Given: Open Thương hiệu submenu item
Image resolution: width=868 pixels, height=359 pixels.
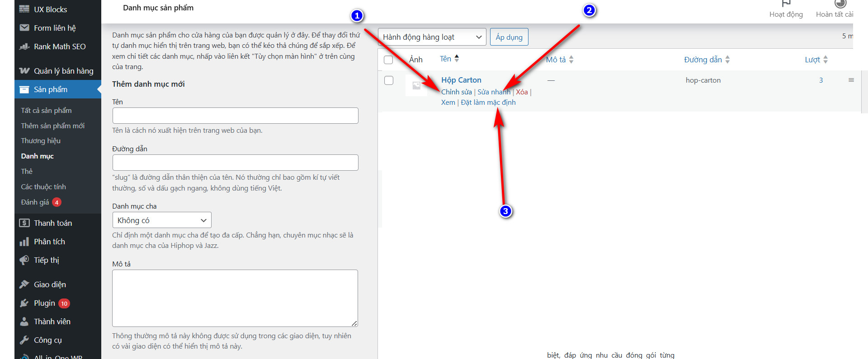Looking at the screenshot, I should click(x=41, y=141).
